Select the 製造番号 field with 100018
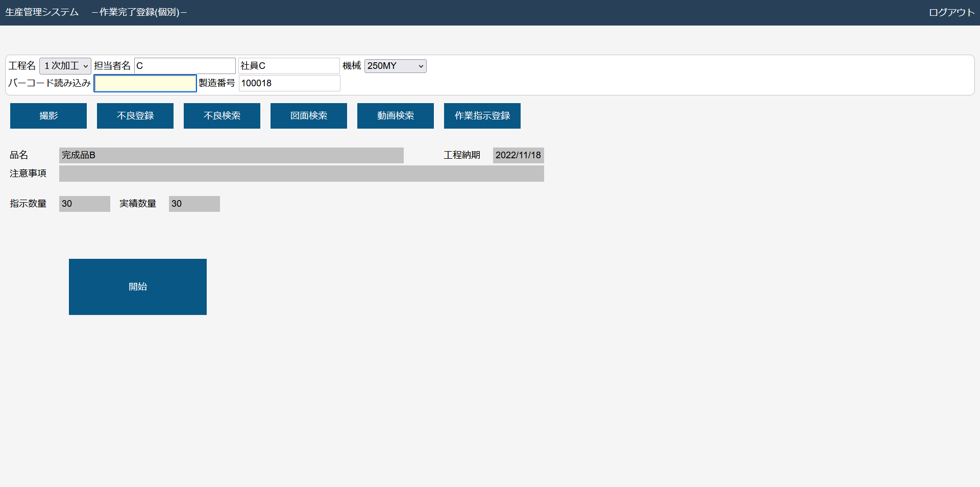Viewport: 980px width, 487px height. pos(289,83)
